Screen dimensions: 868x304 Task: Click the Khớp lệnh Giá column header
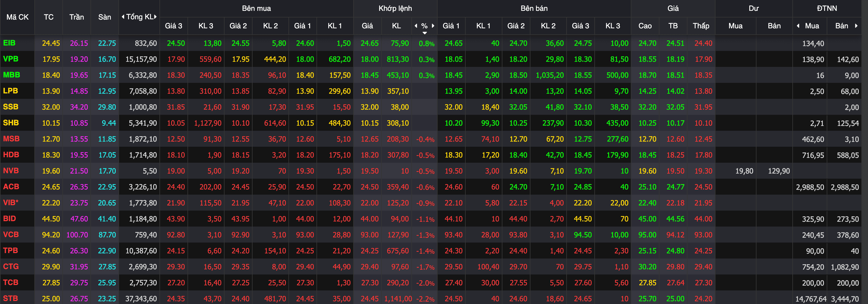click(x=367, y=26)
